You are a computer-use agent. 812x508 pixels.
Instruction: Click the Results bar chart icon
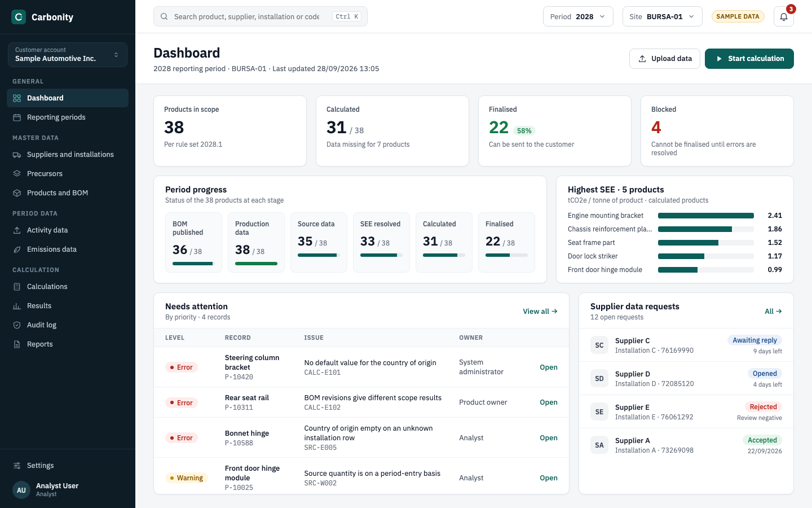tap(17, 306)
